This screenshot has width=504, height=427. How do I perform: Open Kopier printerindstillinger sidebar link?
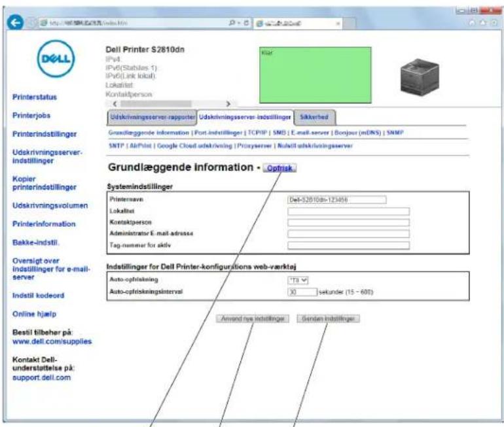45,183
